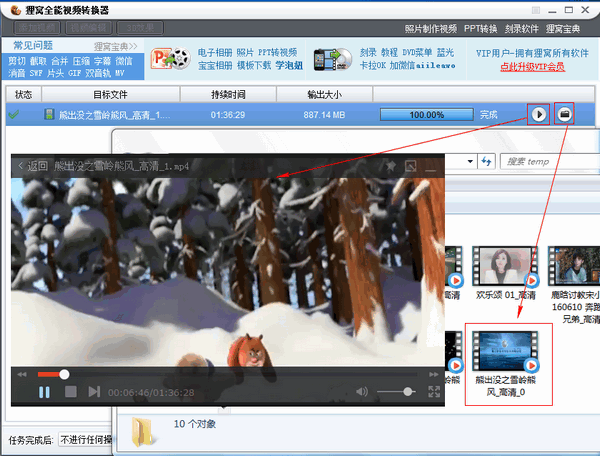The width and height of the screenshot is (600, 456).
Task: Skip to next video in player
Action: click(94, 392)
